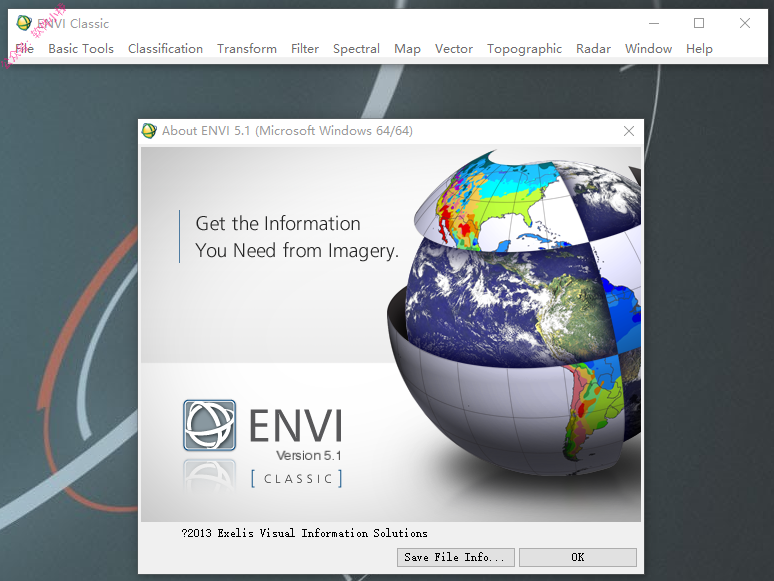This screenshot has width=774, height=581.
Task: Minimize the ENVI Classic window
Action: point(654,23)
